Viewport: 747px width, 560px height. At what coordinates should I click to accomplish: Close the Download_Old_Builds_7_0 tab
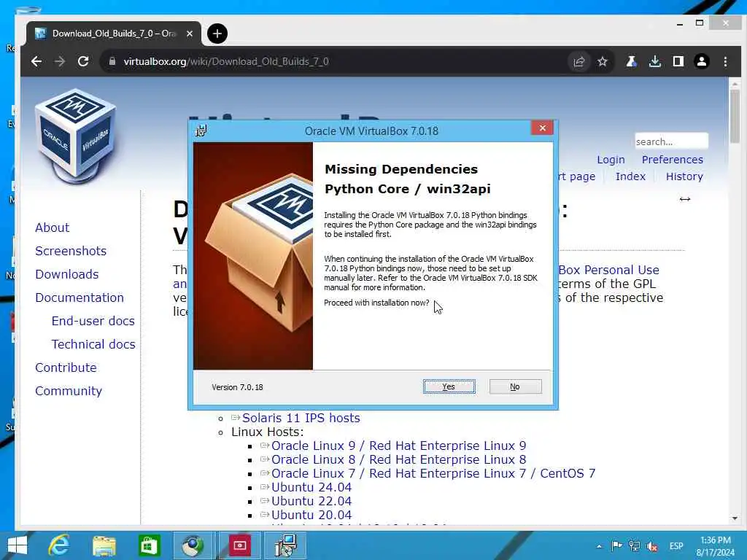tap(190, 34)
